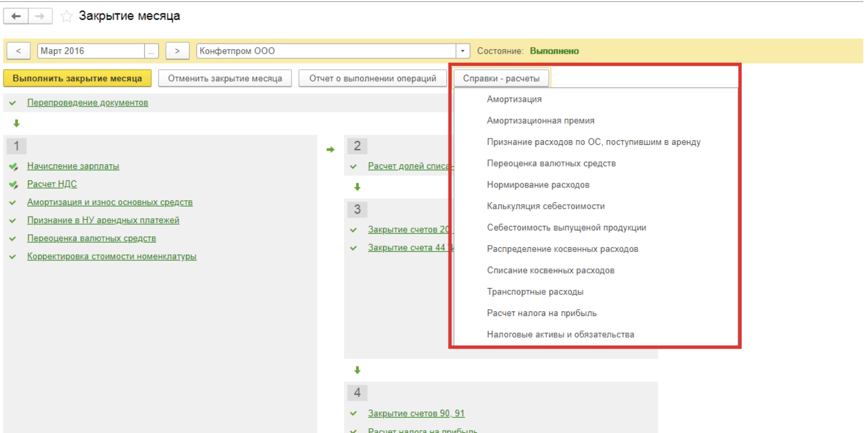Open period picker ellipsis button
Image resolution: width=868 pixels, height=433 pixels.
152,51
